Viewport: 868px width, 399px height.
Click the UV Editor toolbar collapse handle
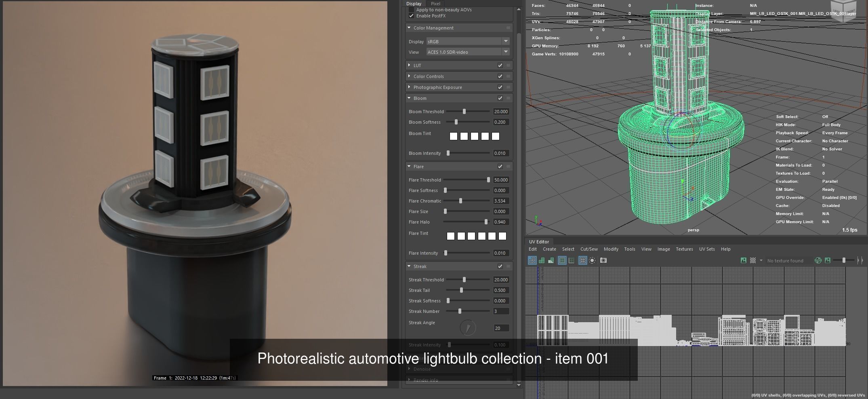[860, 261]
